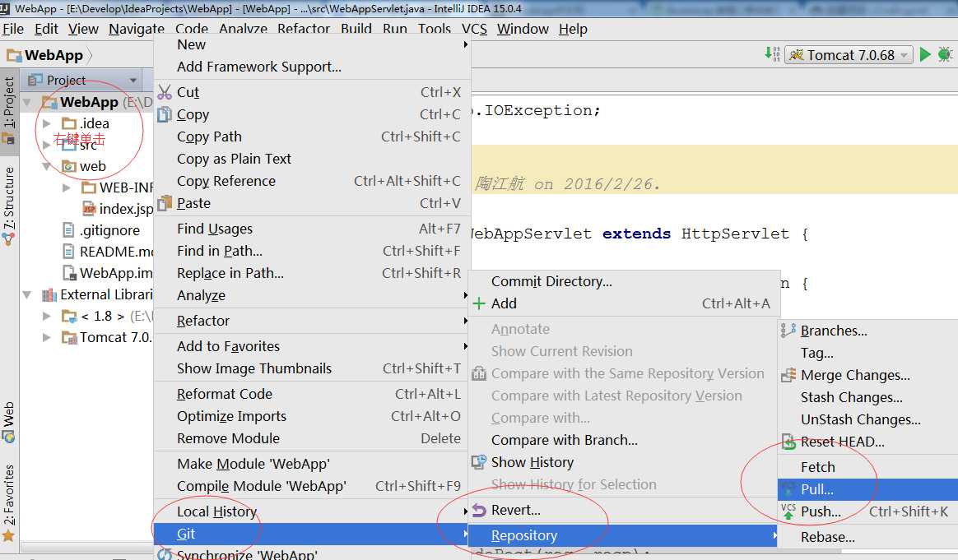Collapse the External Libraries node

coord(27,295)
